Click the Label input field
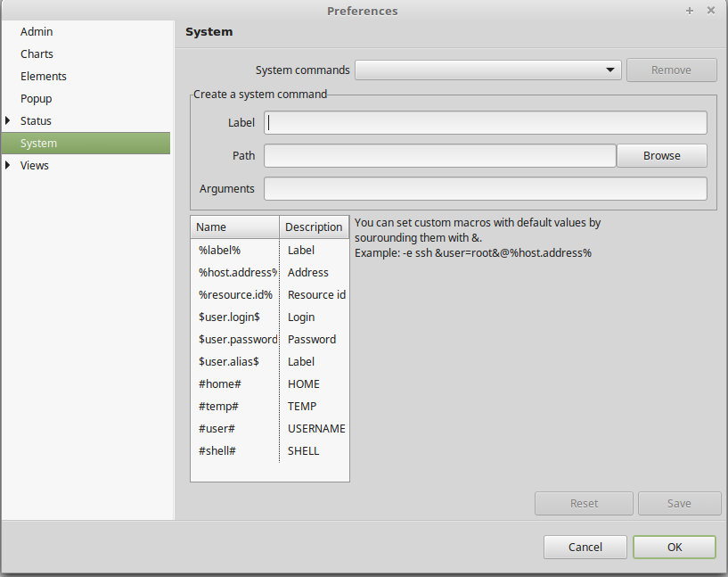 click(486, 122)
